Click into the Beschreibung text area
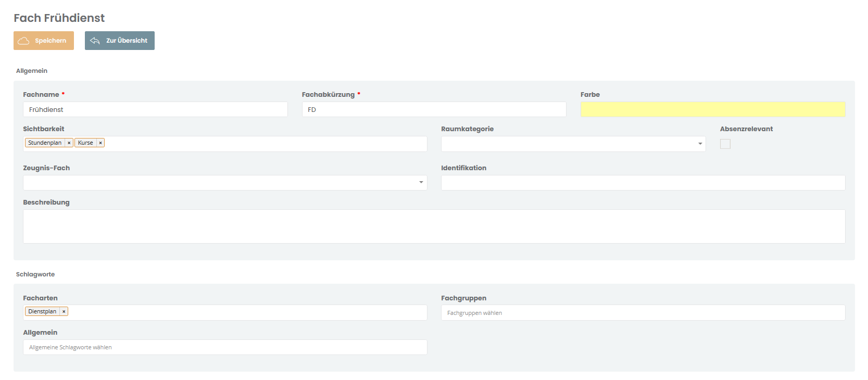Viewport: 868px width, 380px height. click(434, 226)
